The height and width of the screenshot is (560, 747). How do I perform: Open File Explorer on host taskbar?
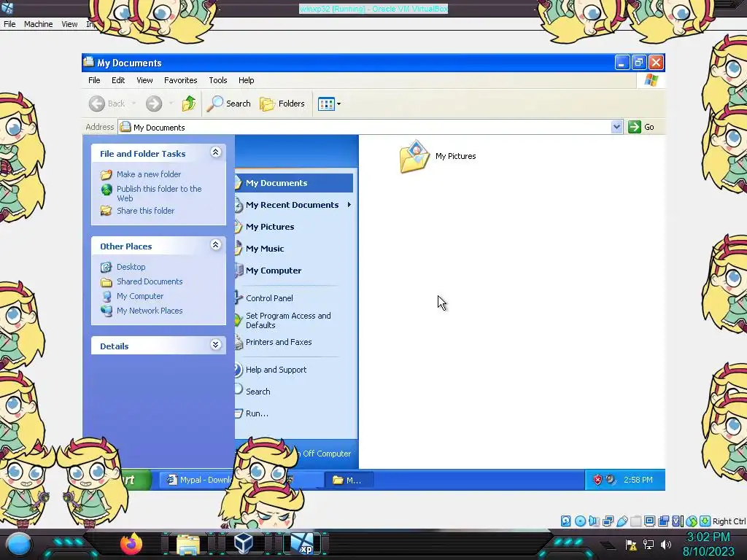click(x=188, y=545)
